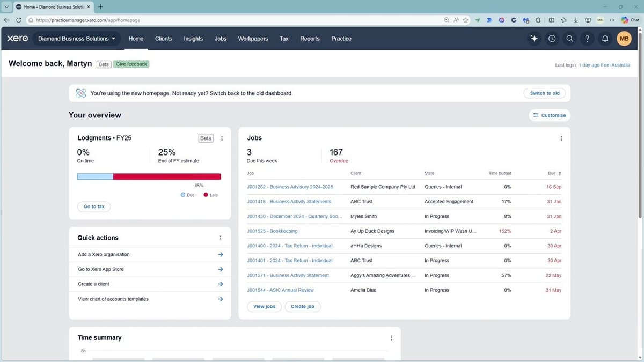
Task: Click red Late portion of lodgments bar
Action: click(167, 176)
